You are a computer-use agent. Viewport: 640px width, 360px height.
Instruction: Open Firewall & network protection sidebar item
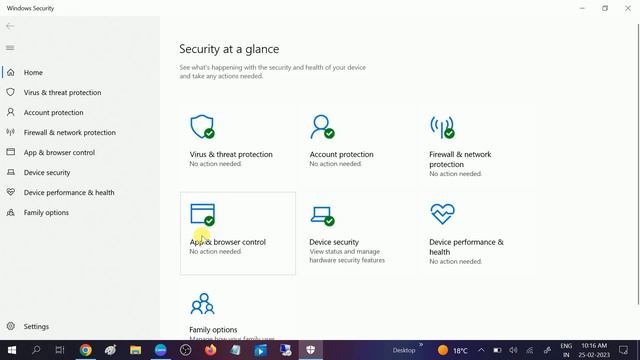point(69,132)
